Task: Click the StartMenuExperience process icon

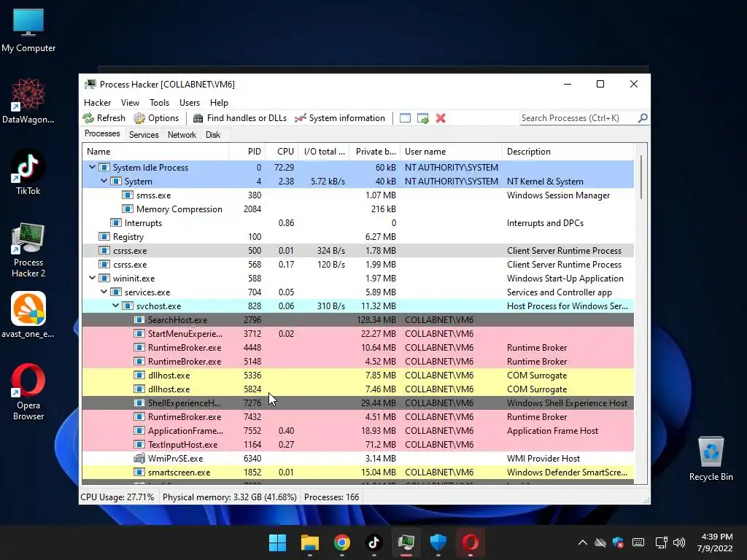Action: [x=139, y=334]
